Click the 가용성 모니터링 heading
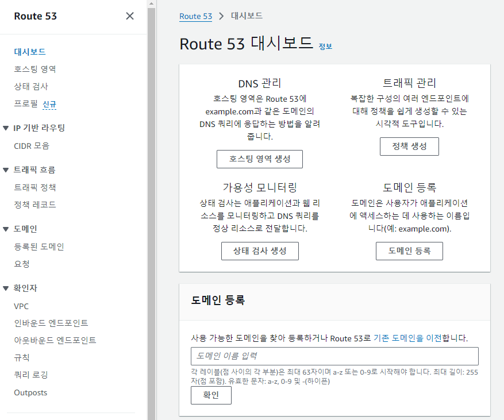The image size is (504, 420). 260,187
